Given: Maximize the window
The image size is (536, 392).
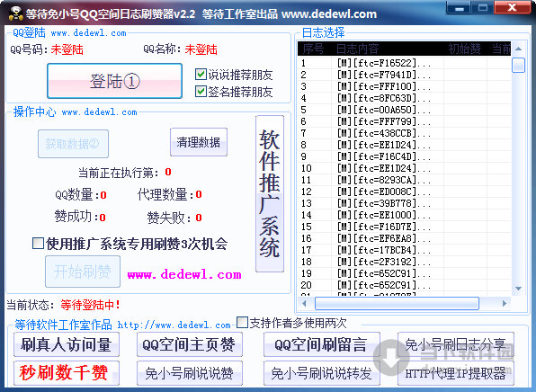Looking at the screenshot, I should (483, 8).
